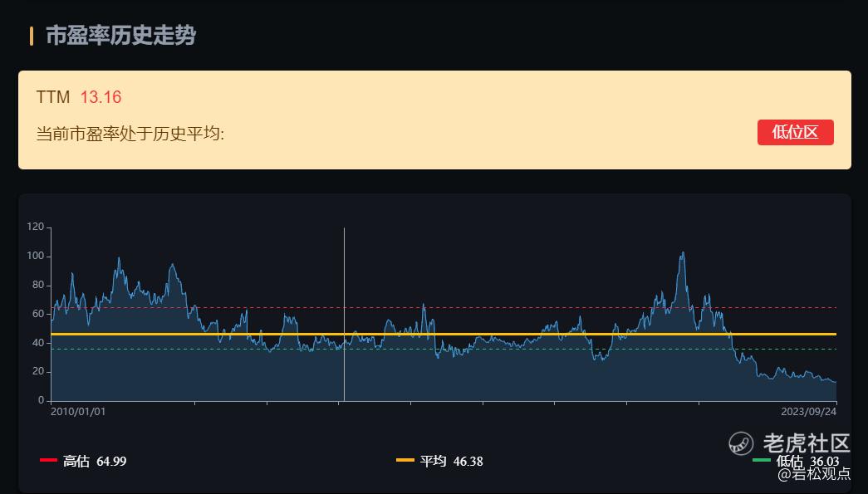Click the yellow average line in chart

(444, 334)
